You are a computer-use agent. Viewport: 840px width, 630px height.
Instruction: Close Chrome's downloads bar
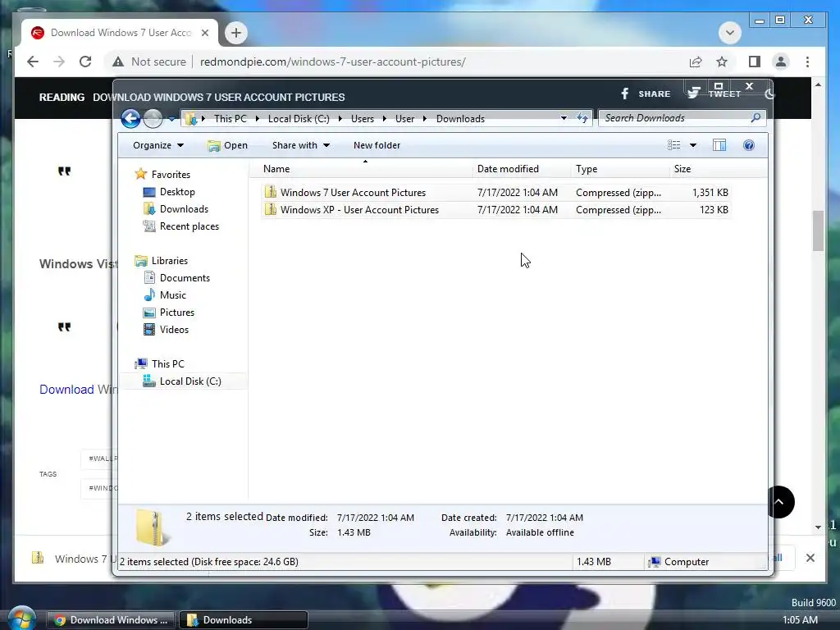810,558
